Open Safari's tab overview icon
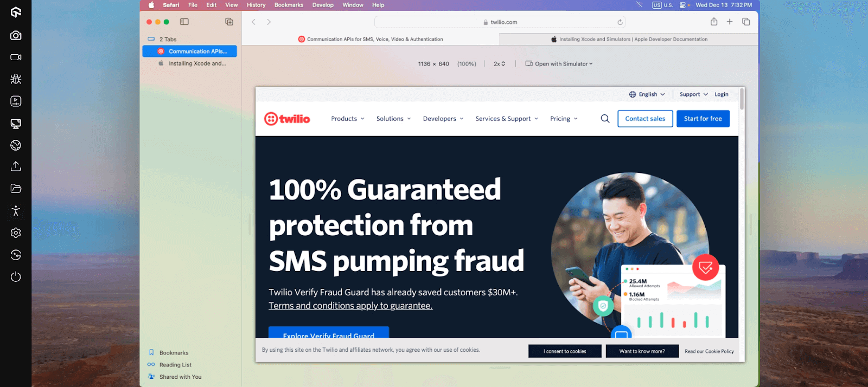The height and width of the screenshot is (387, 868). point(746,22)
